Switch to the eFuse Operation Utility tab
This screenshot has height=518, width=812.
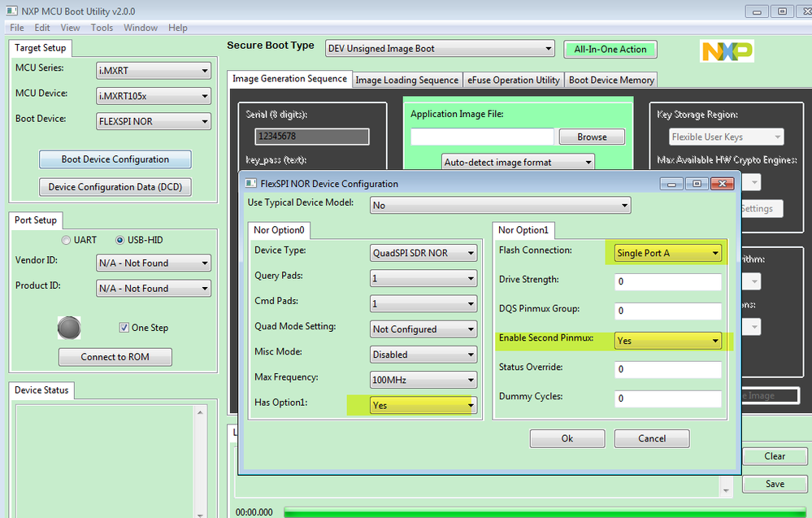[x=513, y=79]
